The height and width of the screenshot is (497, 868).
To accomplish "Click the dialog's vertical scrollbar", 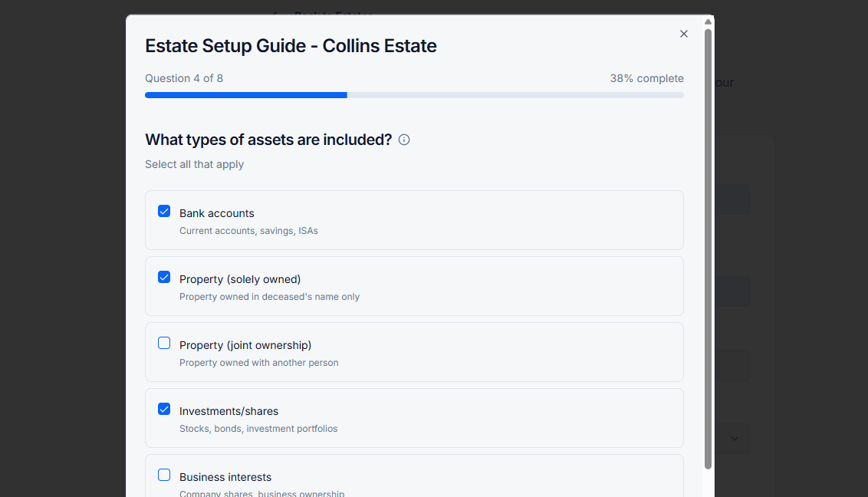I will 708,245.
